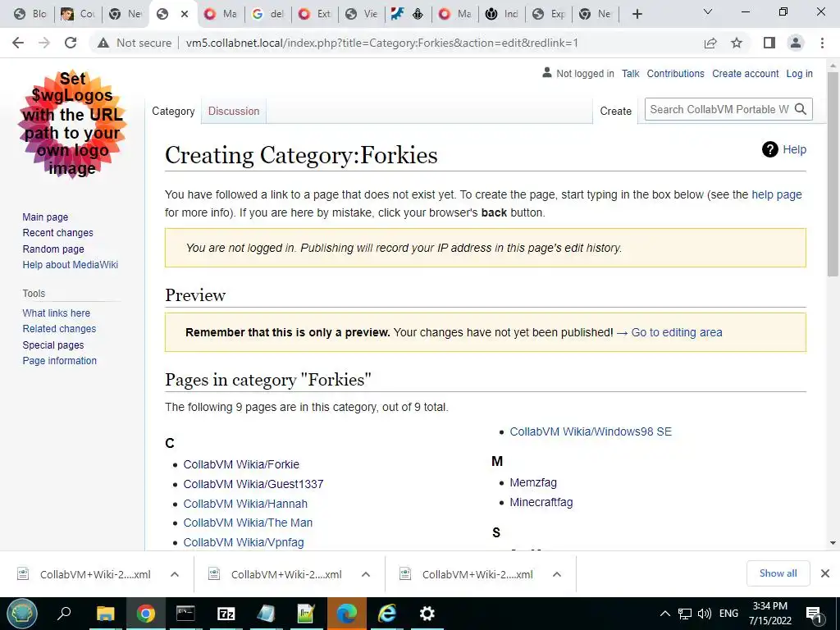Open the Memzfag page link

[x=533, y=482]
